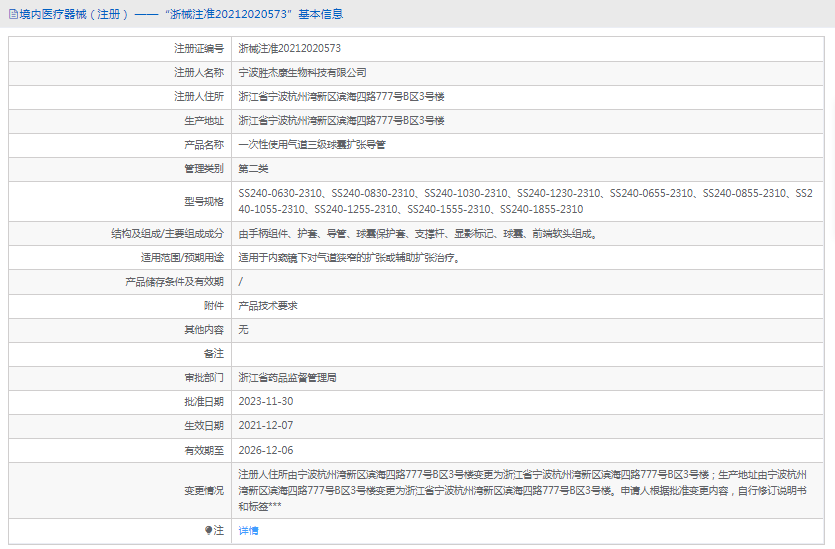Click the 变更情况 row label

(x=204, y=490)
